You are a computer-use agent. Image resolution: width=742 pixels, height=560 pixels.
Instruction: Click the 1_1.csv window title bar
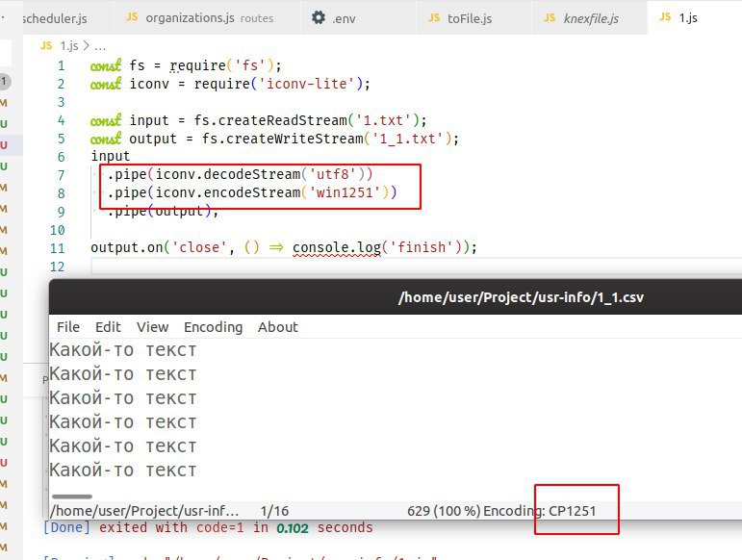pyautogui.click(x=396, y=297)
